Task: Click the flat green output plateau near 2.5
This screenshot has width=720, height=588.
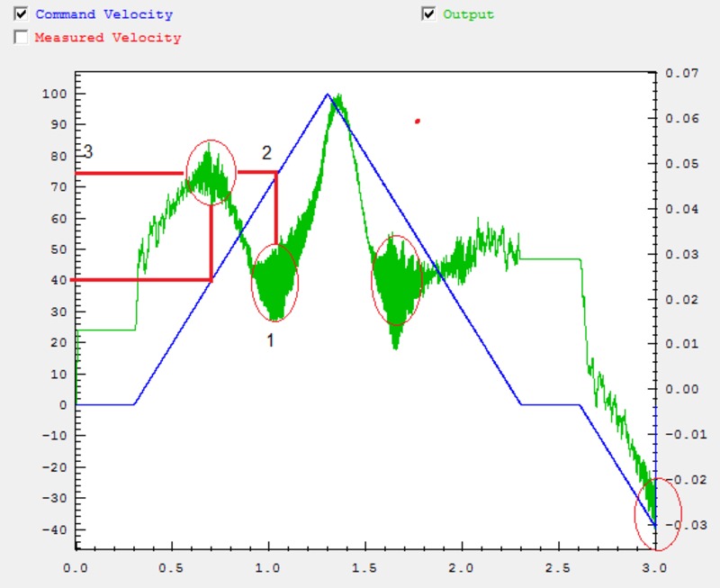Action: pos(549,258)
